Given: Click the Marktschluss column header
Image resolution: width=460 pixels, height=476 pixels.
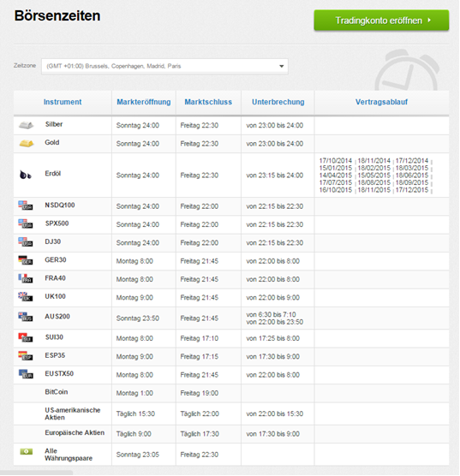Looking at the screenshot, I should coord(208,102).
